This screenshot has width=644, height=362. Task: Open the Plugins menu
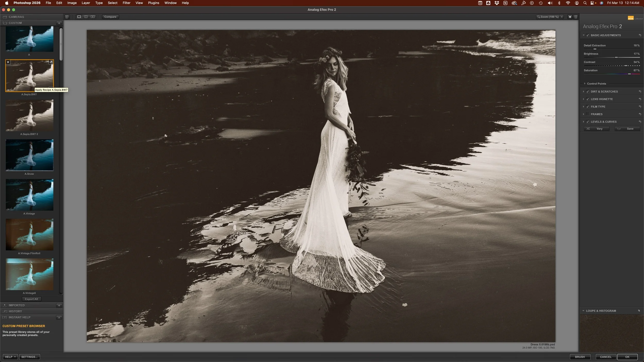tap(154, 3)
